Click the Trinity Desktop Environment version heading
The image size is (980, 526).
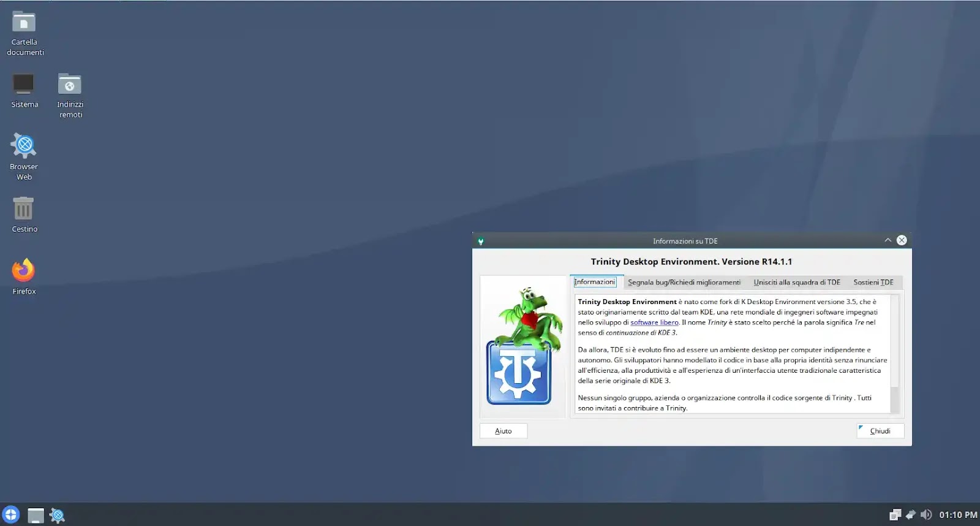(x=692, y=262)
